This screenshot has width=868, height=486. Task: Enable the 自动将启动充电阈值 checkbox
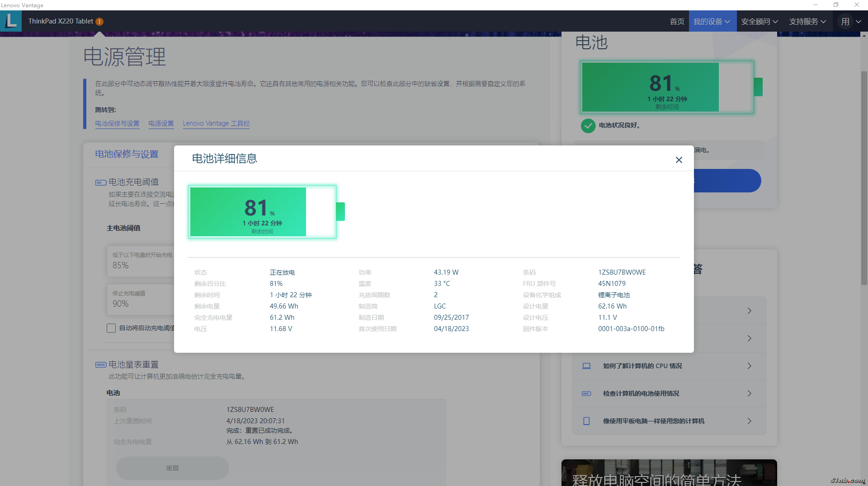(111, 328)
